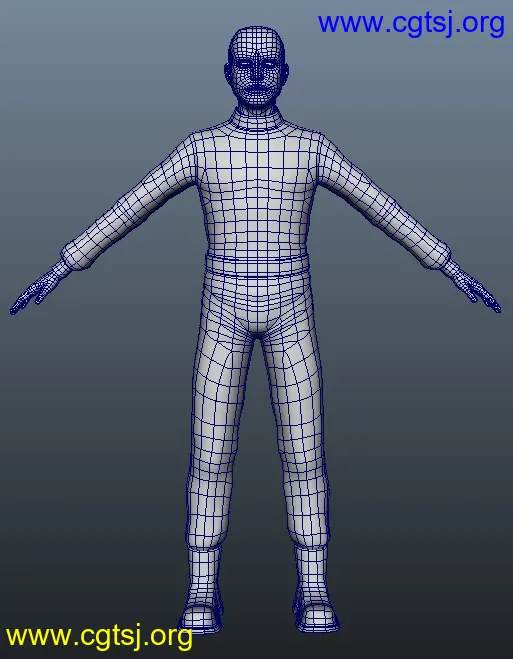Screen dimensions: 513x659
Task: Click the sleeve cuff on the left side
Action: [74, 256]
